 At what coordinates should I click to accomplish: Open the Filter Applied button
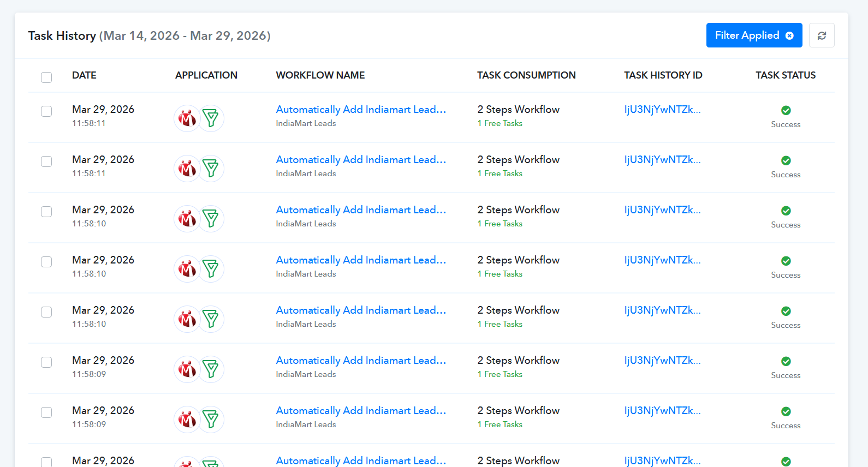754,35
